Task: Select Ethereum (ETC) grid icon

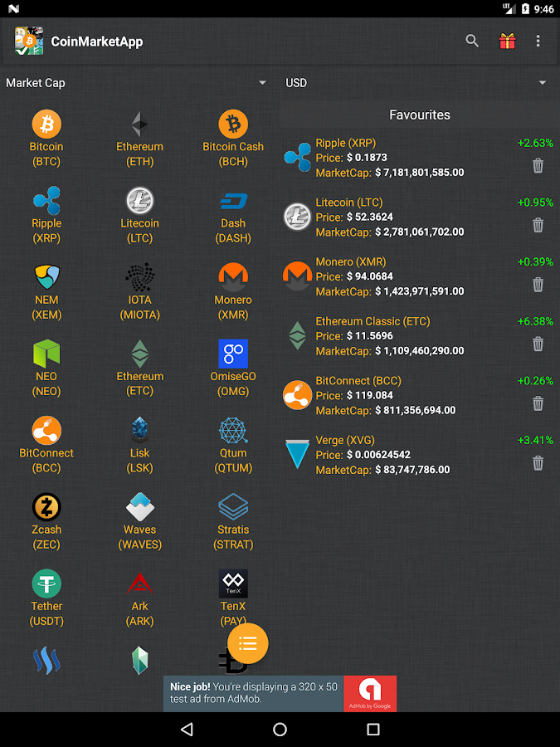Action: click(x=139, y=354)
